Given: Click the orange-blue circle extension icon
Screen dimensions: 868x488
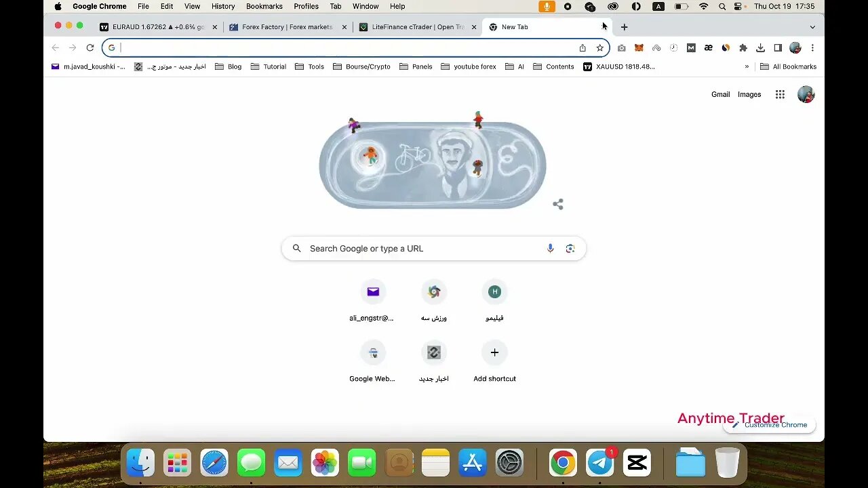Looking at the screenshot, I should tap(726, 48).
